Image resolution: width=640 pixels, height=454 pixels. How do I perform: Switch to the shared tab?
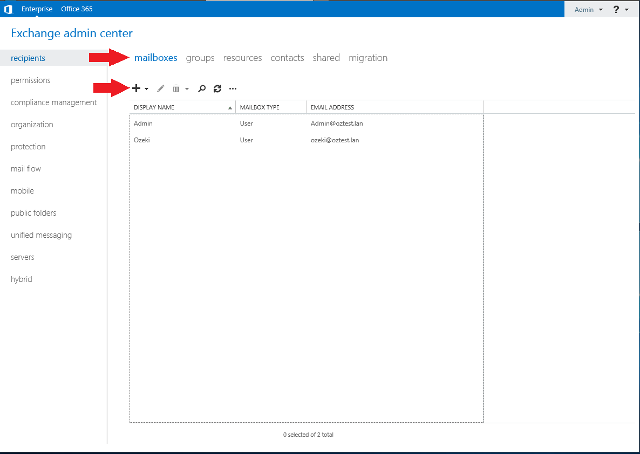[326, 58]
